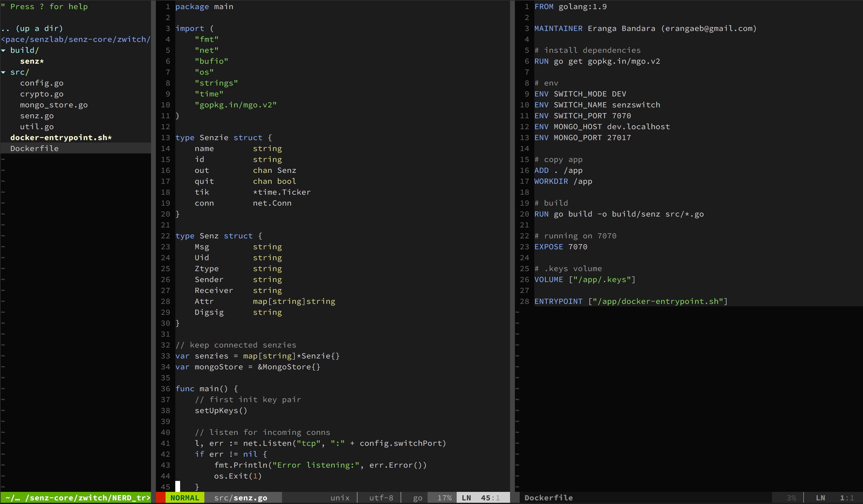Collapse the src/ directory in NERDTree

19,72
